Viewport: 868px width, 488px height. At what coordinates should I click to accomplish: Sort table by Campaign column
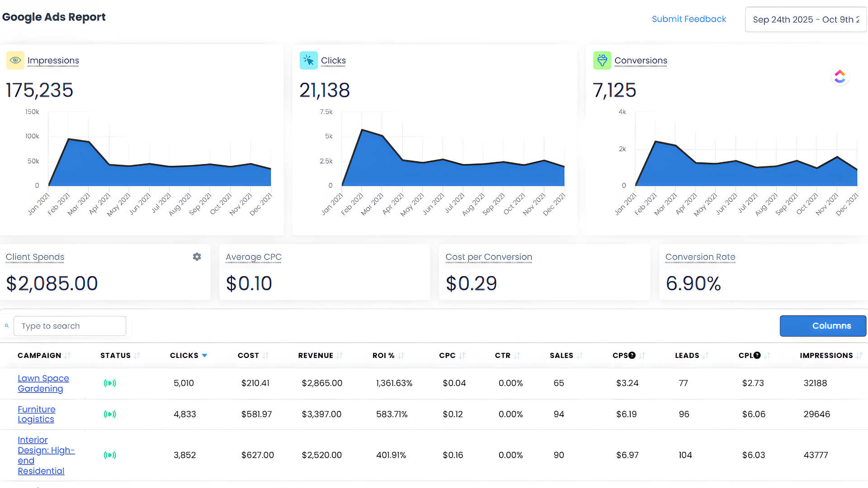67,356
